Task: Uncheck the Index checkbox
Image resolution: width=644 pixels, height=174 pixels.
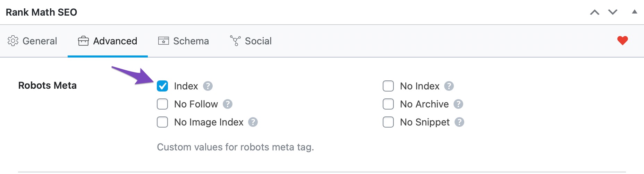Action: (x=162, y=86)
